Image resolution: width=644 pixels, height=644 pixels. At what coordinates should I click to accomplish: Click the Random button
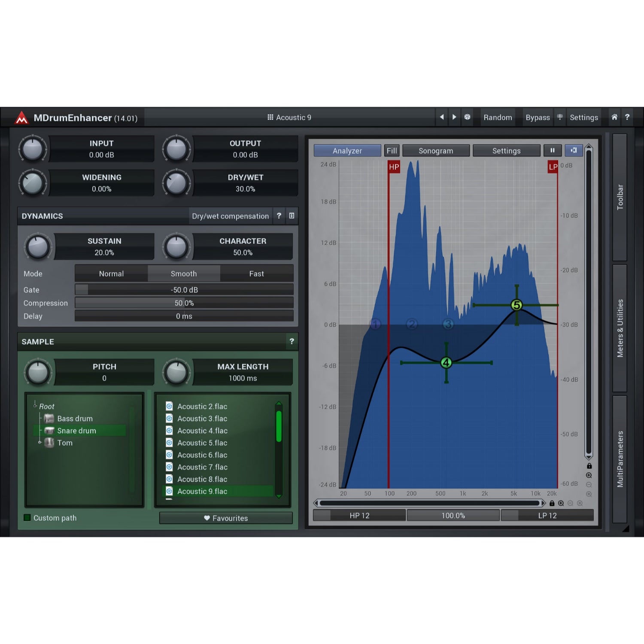point(498,117)
